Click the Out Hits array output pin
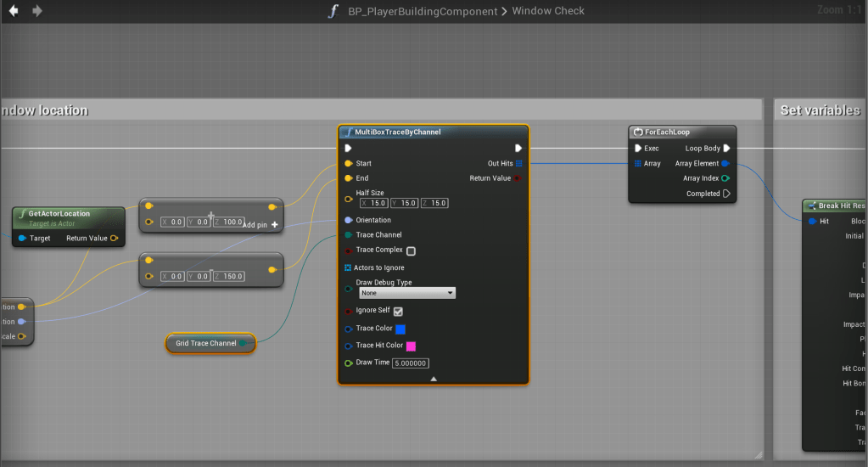The width and height of the screenshot is (868, 467). click(x=518, y=163)
